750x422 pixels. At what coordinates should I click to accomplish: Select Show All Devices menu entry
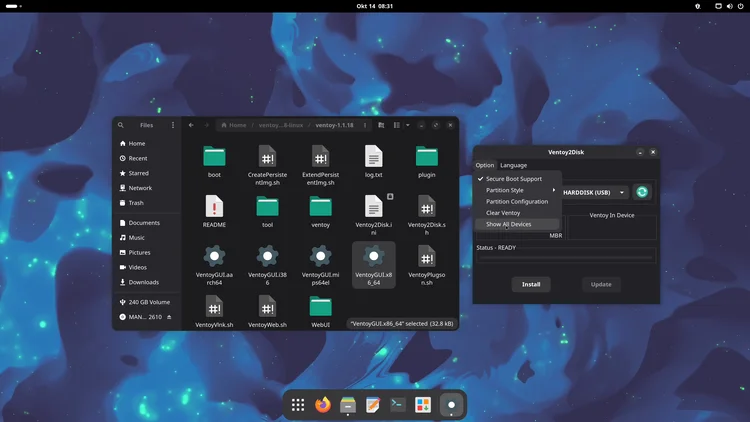coord(517,224)
